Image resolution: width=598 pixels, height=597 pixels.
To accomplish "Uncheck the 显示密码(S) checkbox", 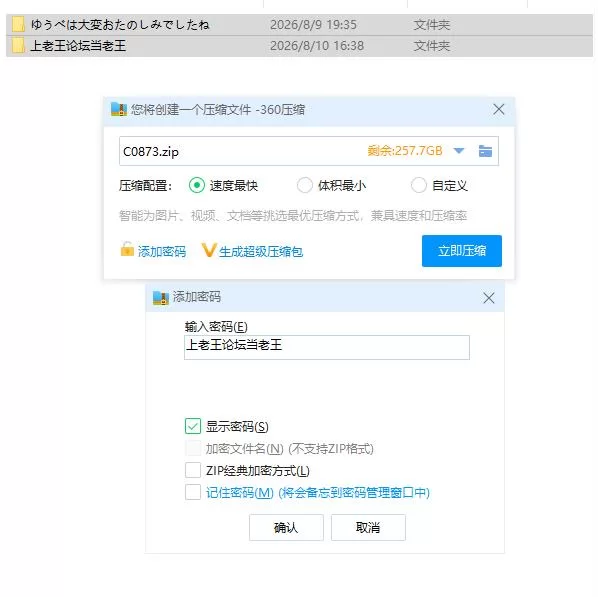I will (193, 426).
